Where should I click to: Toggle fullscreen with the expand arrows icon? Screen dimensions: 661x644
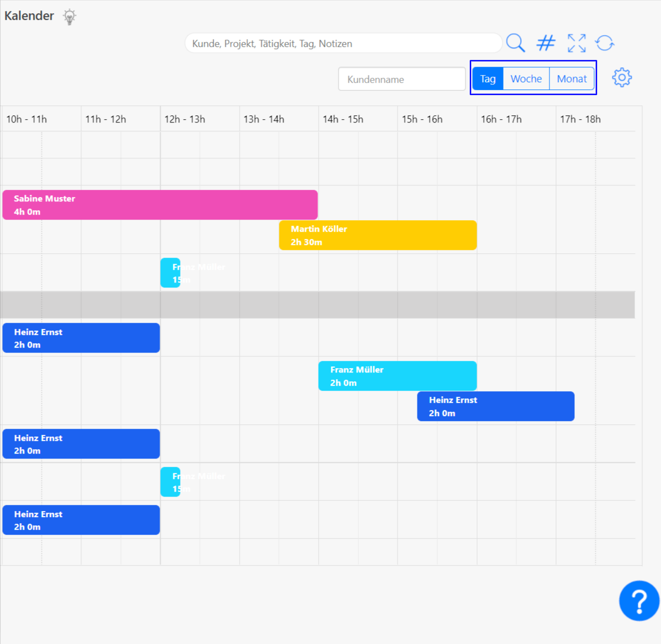pyautogui.click(x=577, y=43)
